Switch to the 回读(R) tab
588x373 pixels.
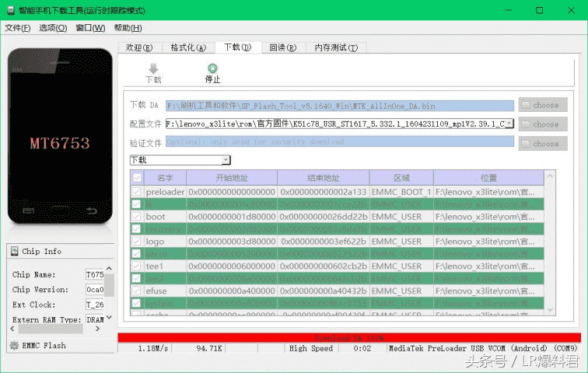(x=283, y=47)
